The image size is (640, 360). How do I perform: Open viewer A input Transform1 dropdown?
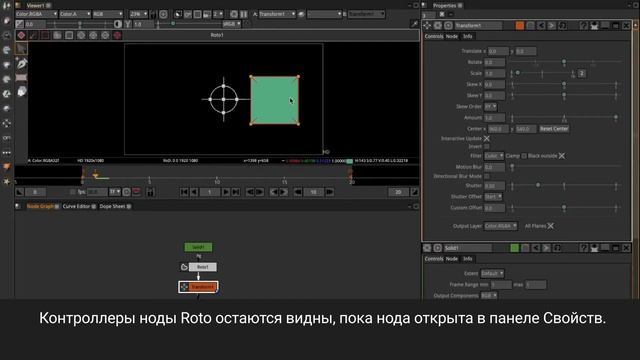pyautogui.click(x=277, y=14)
